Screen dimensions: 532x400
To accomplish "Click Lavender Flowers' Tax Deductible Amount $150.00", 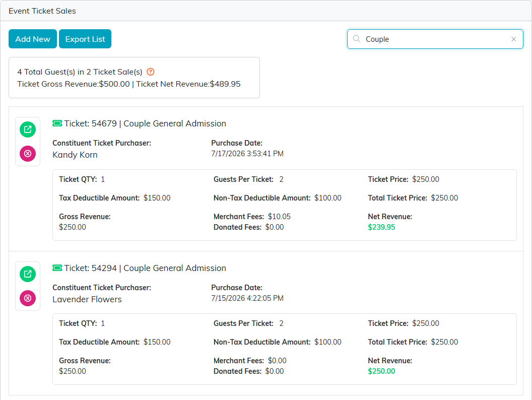I will [x=157, y=342].
